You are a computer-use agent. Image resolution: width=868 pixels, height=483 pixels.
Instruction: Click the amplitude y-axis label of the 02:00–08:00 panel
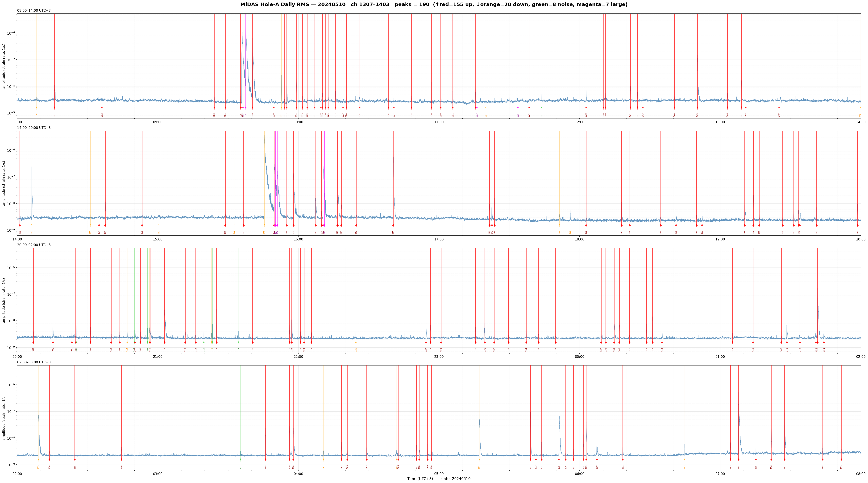pyautogui.click(x=4, y=418)
